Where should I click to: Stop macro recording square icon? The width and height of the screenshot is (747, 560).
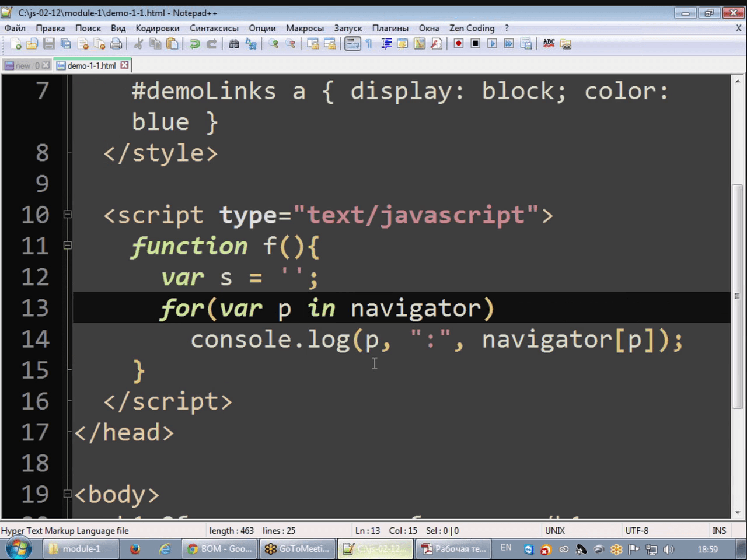point(475,44)
